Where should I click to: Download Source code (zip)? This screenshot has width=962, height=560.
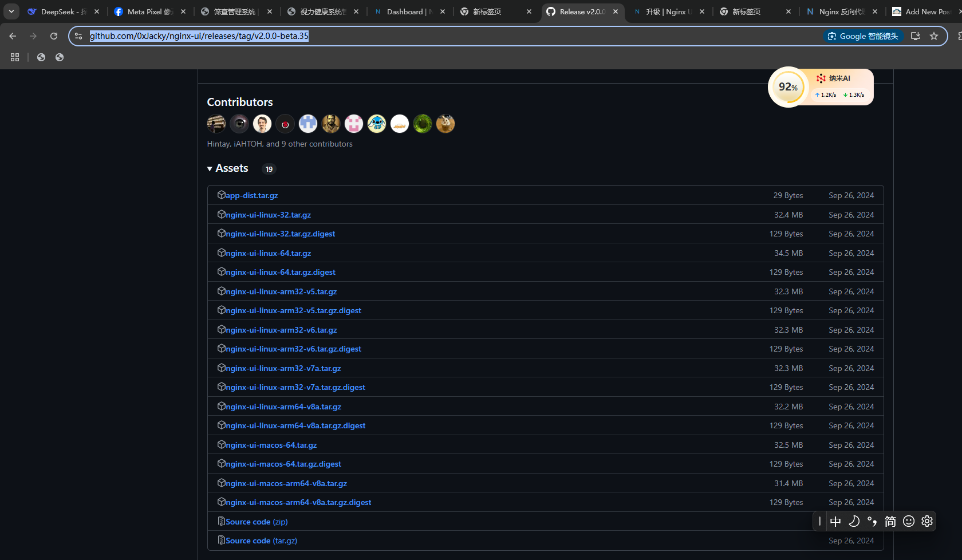257,522
